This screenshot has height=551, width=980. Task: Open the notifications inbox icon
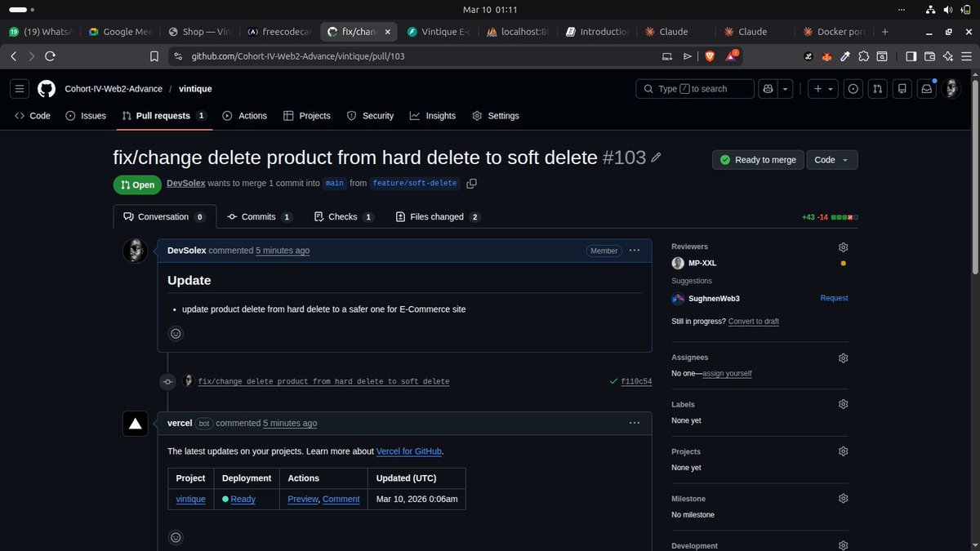coord(927,88)
